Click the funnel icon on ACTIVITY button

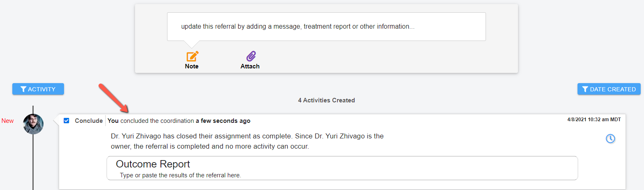(23, 89)
